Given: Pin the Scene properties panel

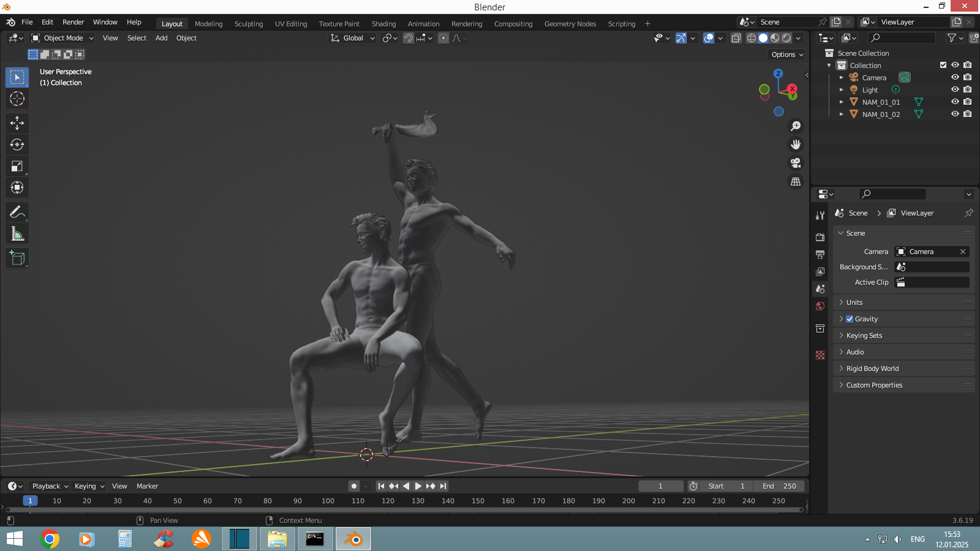Looking at the screenshot, I should [968, 213].
